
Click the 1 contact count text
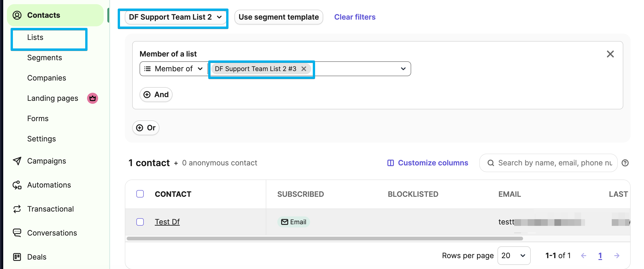[149, 163]
